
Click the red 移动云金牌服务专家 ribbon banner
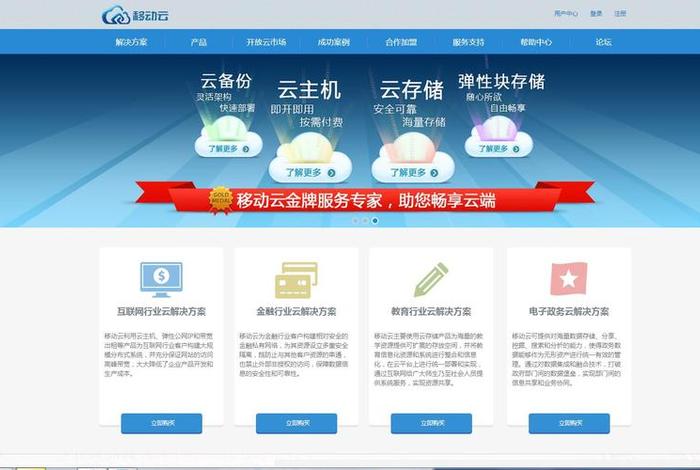click(x=365, y=199)
